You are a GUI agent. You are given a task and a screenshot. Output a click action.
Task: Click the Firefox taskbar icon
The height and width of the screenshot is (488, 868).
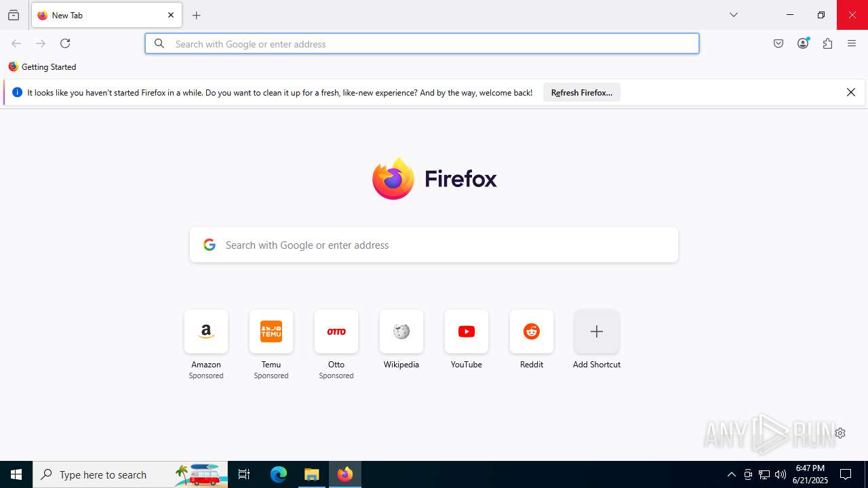(345, 474)
